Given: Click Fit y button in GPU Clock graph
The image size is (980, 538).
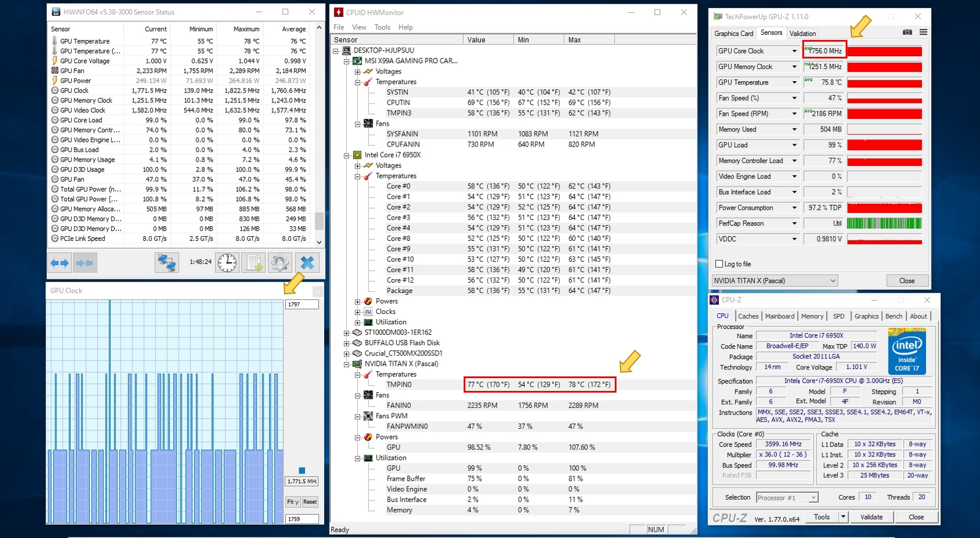Looking at the screenshot, I should (293, 502).
